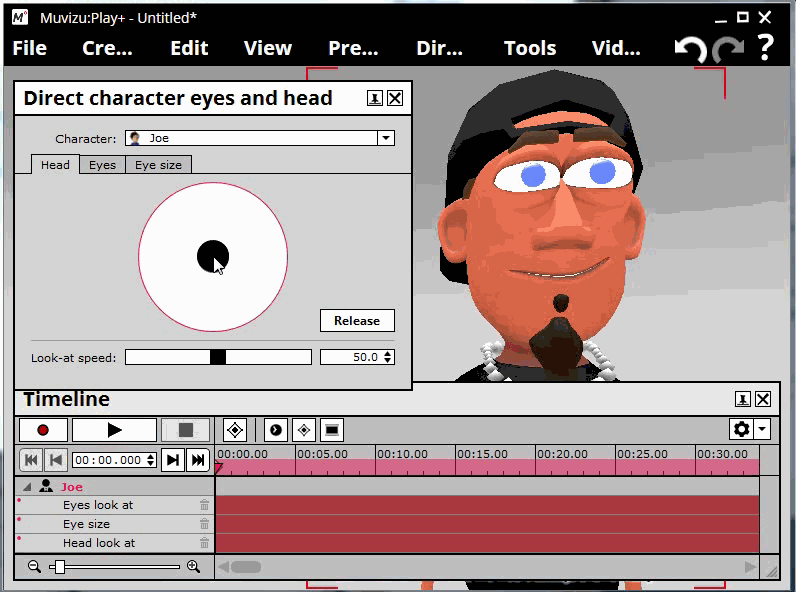Image resolution: width=796 pixels, height=592 pixels.
Task: Open the Vid... menu
Action: pyautogui.click(x=616, y=48)
